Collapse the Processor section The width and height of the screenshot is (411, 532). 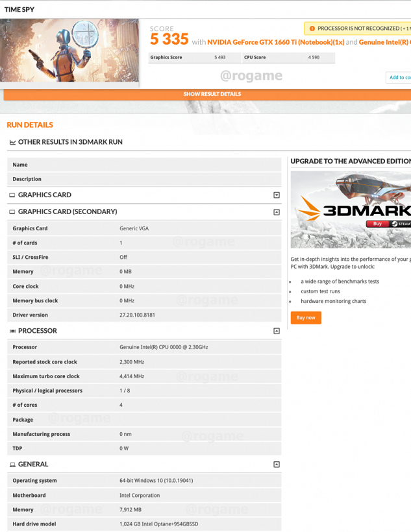coord(277,331)
